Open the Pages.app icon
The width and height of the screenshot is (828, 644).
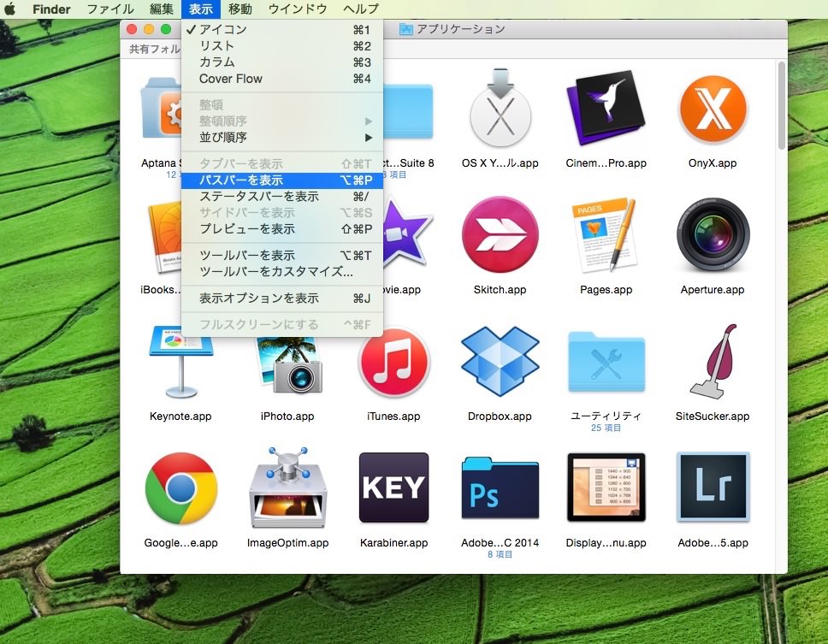605,235
